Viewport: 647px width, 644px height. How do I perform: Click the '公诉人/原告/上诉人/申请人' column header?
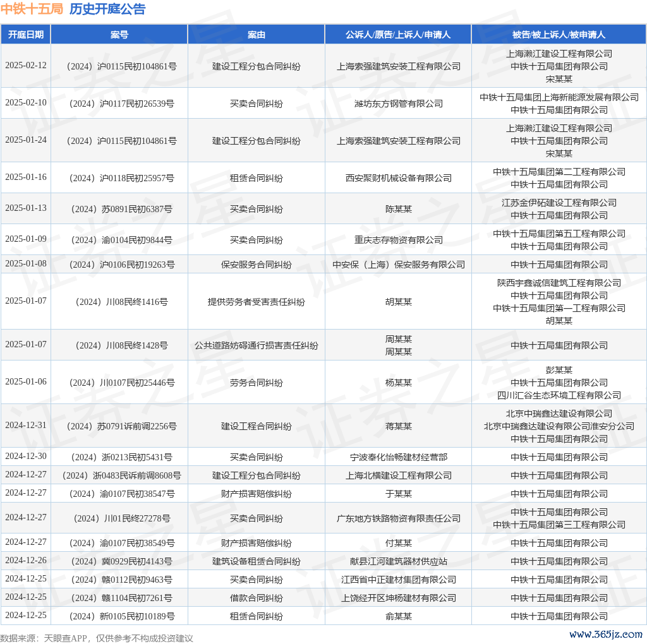398,35
